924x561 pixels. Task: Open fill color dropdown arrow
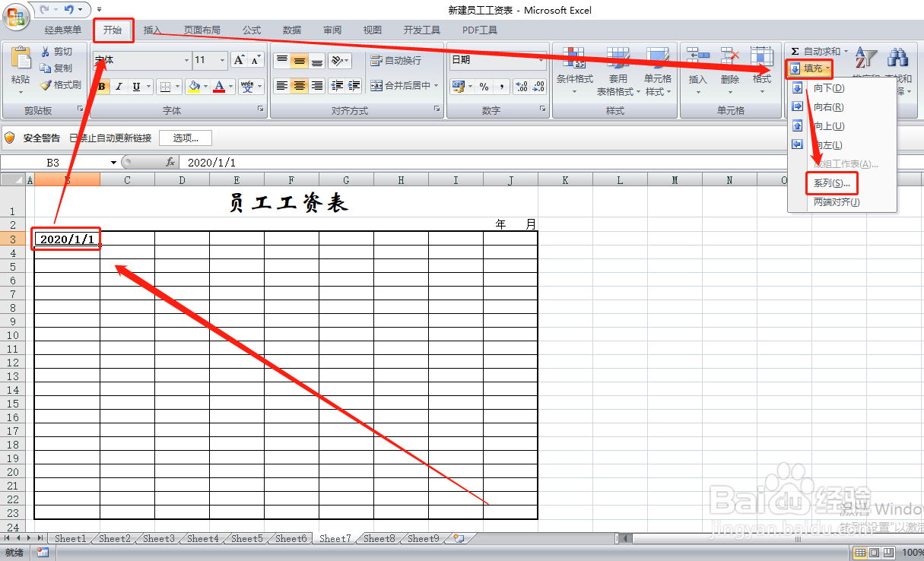[206, 87]
